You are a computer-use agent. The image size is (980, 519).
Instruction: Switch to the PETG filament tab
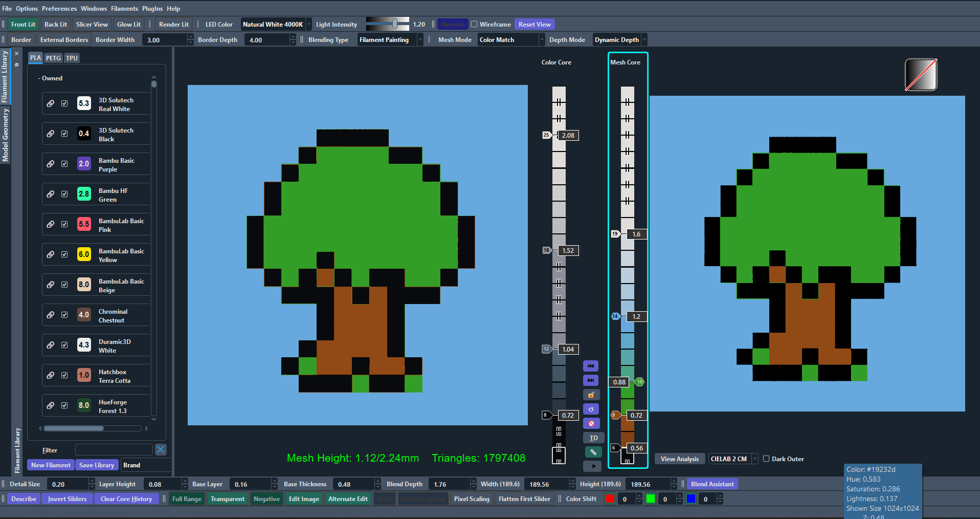tap(53, 58)
